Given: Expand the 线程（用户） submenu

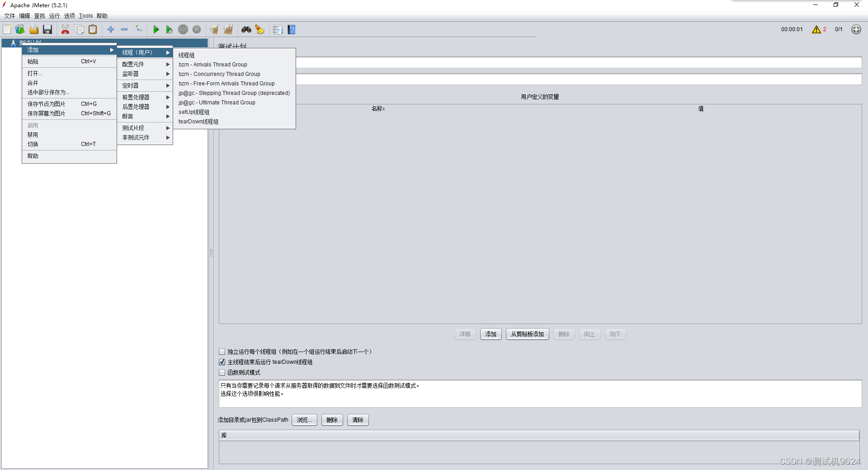Looking at the screenshot, I should (145, 52).
